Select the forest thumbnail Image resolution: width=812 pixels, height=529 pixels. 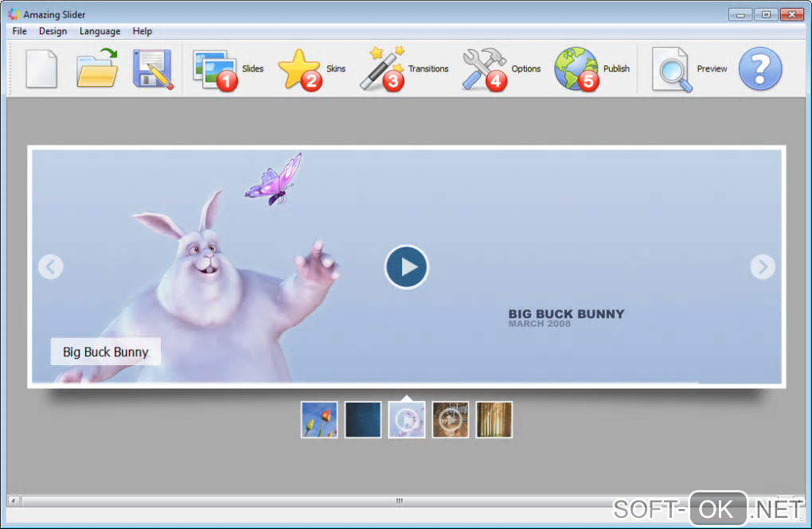(x=494, y=420)
